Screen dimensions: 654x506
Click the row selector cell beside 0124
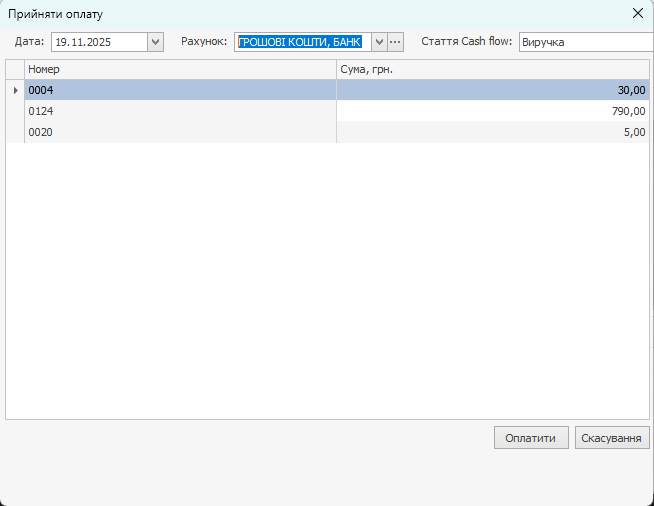click(15, 111)
